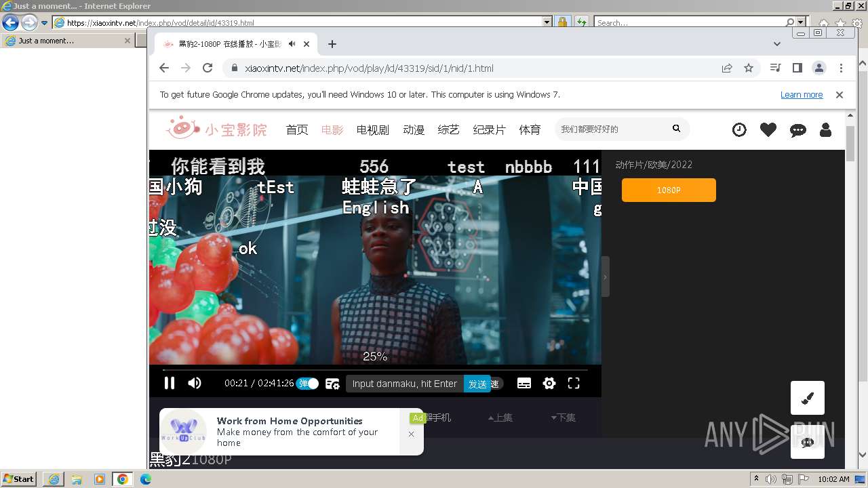Open Chrome side panel
The height and width of the screenshot is (488, 868).
pos(797,68)
